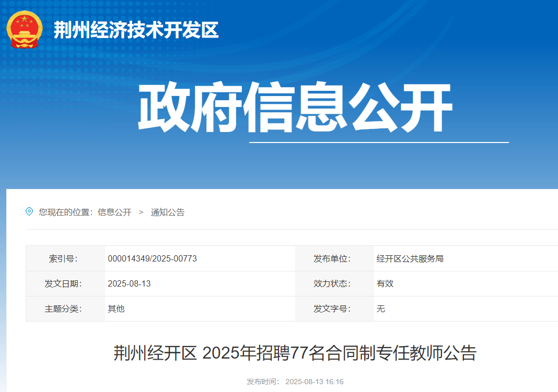Image resolution: width=558 pixels, height=392 pixels.
Task: Select the 其他 category value
Action: coord(117,308)
